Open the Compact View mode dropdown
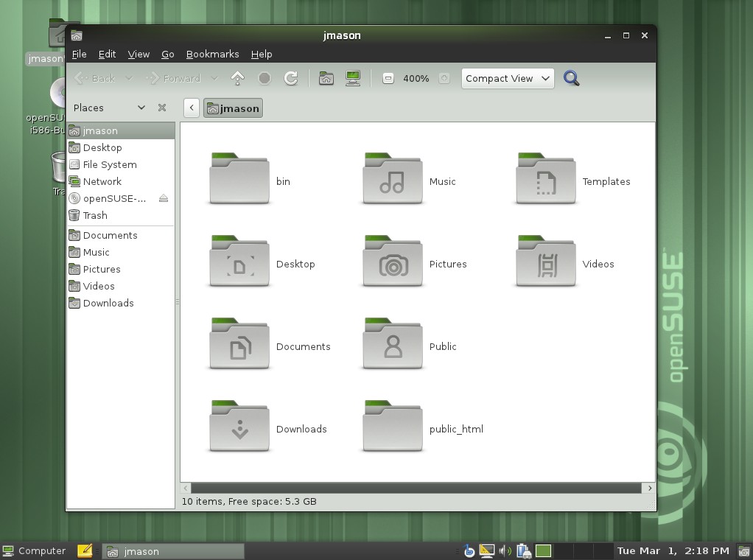Screen dimensions: 753x560 tap(508, 78)
